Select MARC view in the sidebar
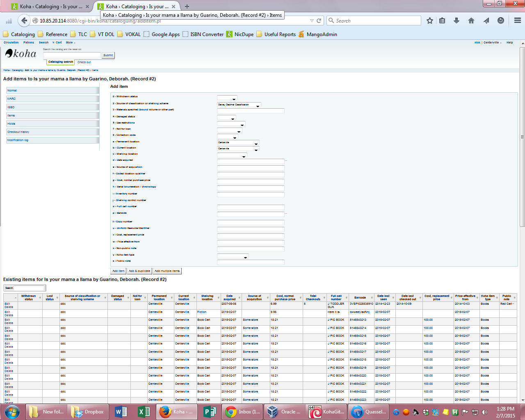The width and height of the screenshot is (525, 420). tap(11, 99)
